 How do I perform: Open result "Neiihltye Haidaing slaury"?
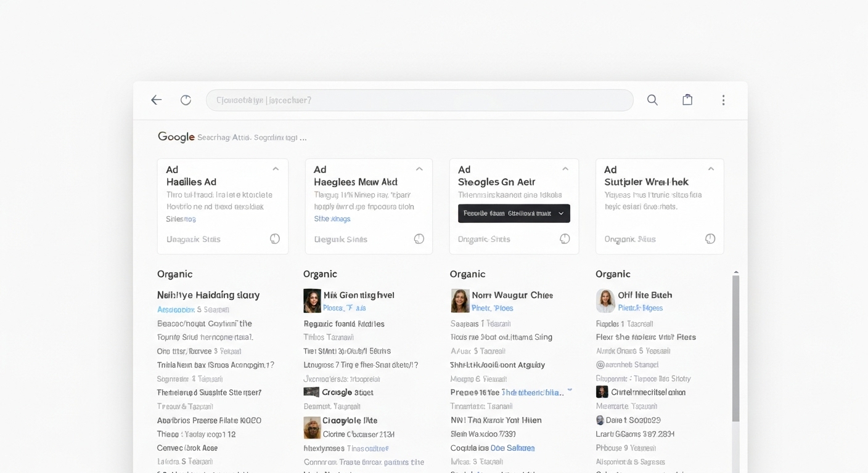coord(208,295)
